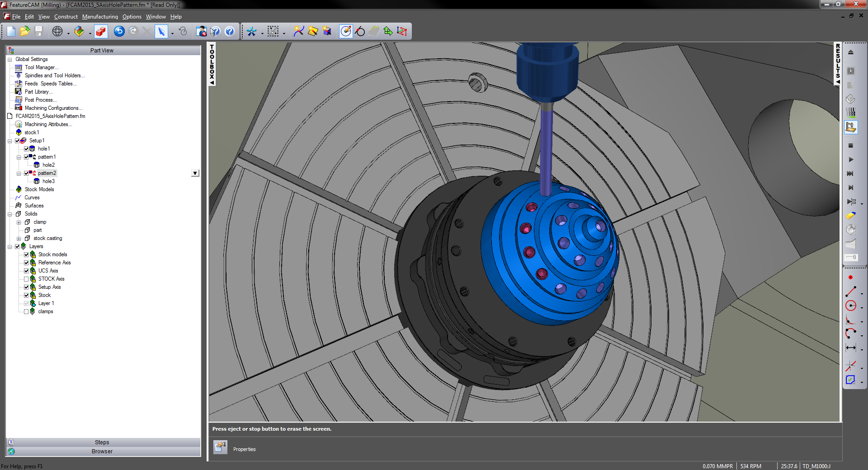Uncheck the pattern2 feature checkbox
This screenshot has width=868, height=470.
tap(26, 173)
